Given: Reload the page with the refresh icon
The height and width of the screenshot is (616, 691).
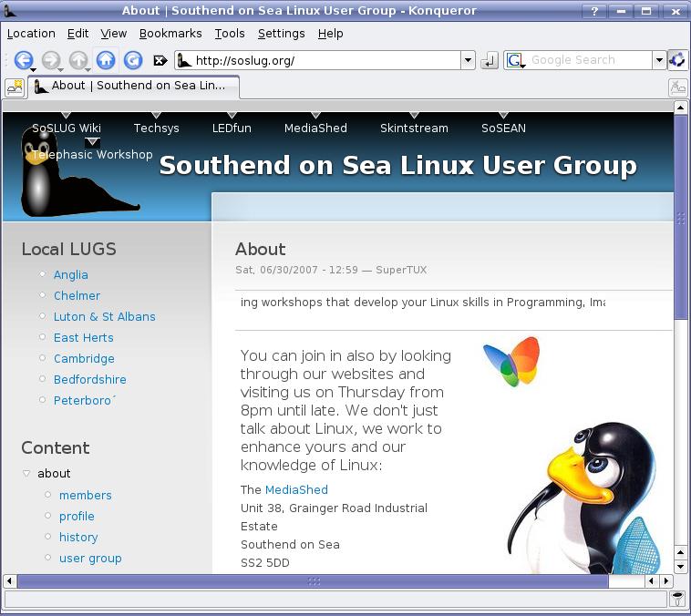Looking at the screenshot, I should click(x=133, y=59).
